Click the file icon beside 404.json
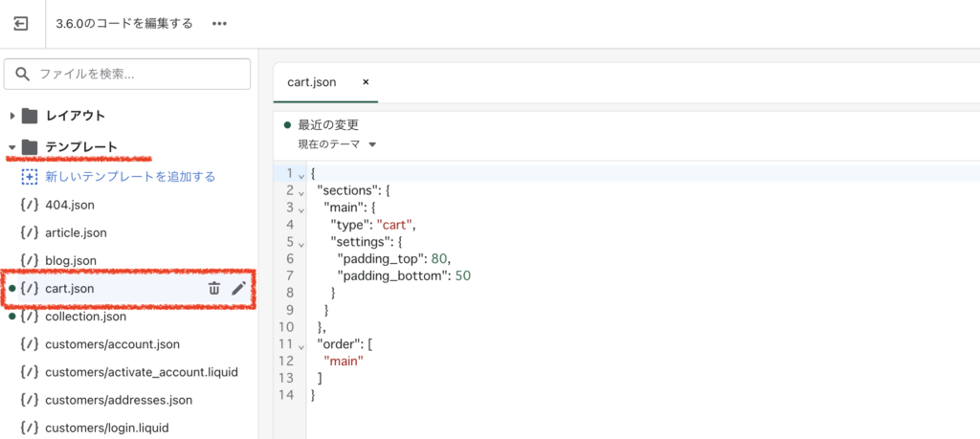Viewport: 980px width, 439px height. coord(30,205)
